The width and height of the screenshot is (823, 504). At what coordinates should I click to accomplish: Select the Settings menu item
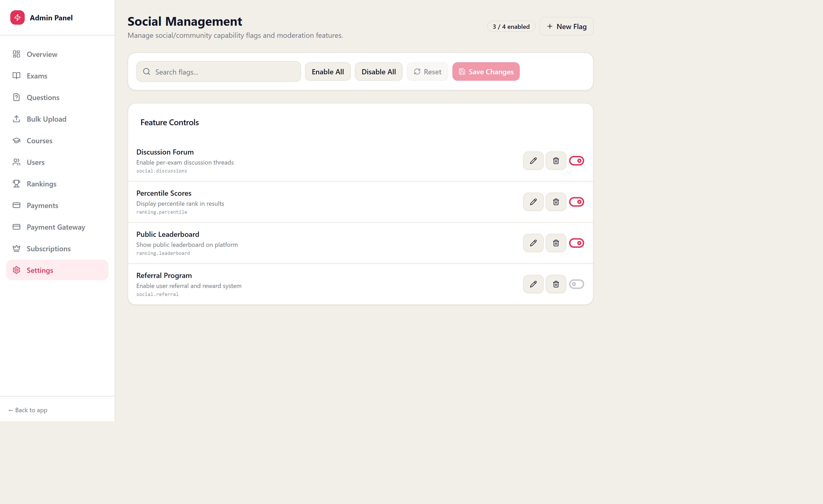[57, 270]
